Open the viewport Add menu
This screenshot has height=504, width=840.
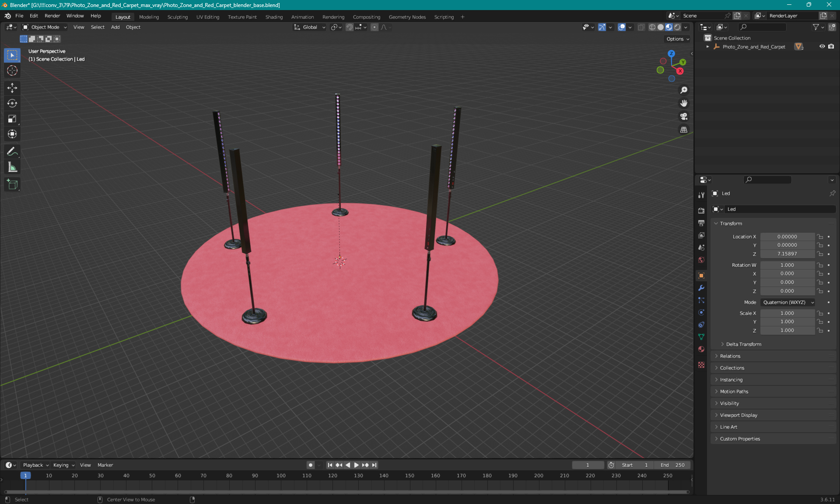(x=115, y=27)
